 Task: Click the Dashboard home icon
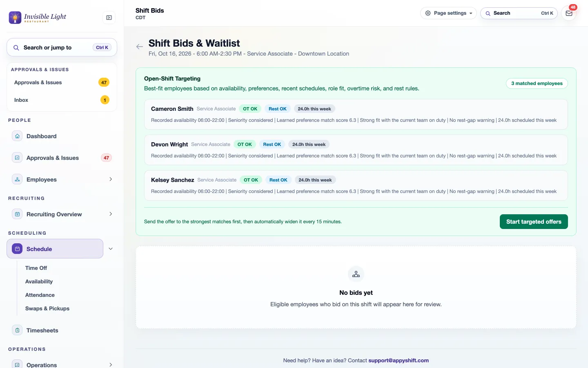(17, 136)
